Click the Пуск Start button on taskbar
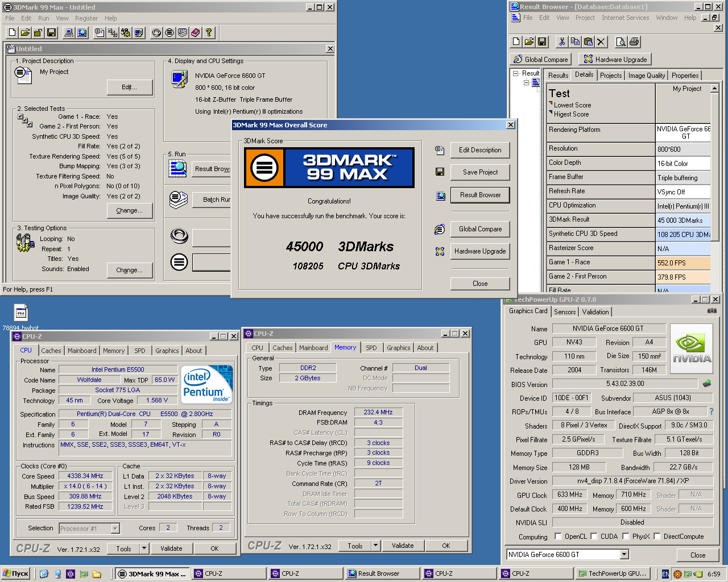The height and width of the screenshot is (582, 728). (15, 573)
